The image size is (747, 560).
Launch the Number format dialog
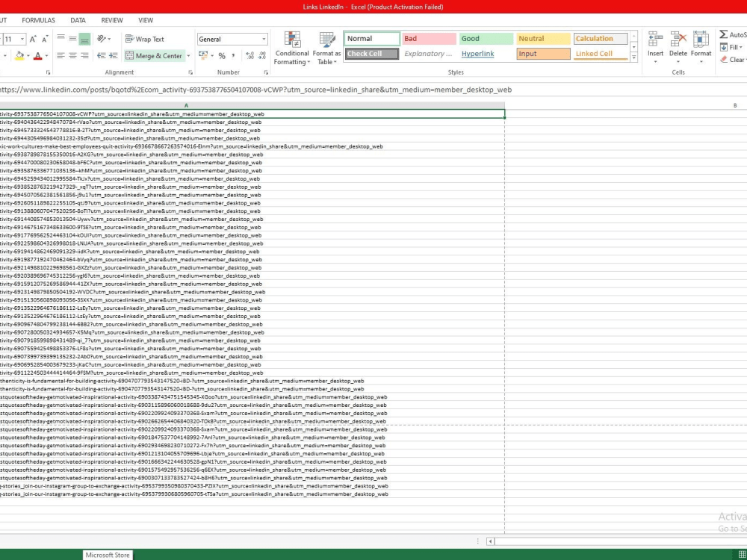[266, 72]
